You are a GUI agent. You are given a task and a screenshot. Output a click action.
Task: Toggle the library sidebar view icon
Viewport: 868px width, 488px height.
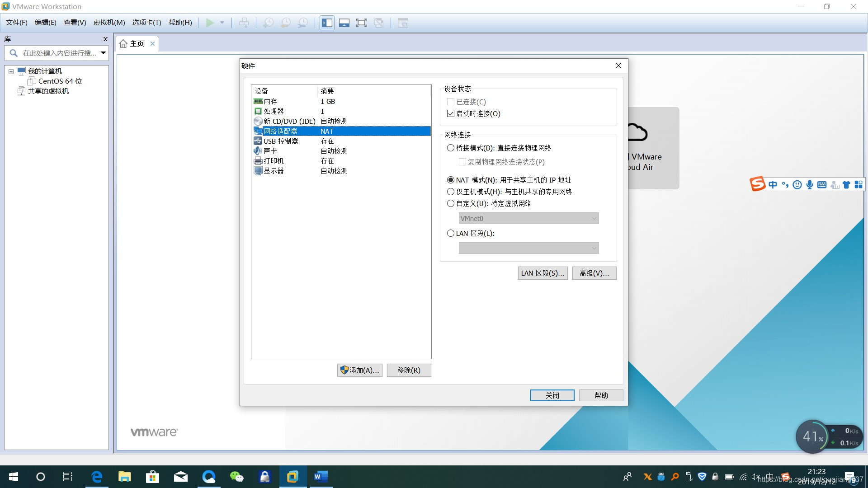pos(327,23)
